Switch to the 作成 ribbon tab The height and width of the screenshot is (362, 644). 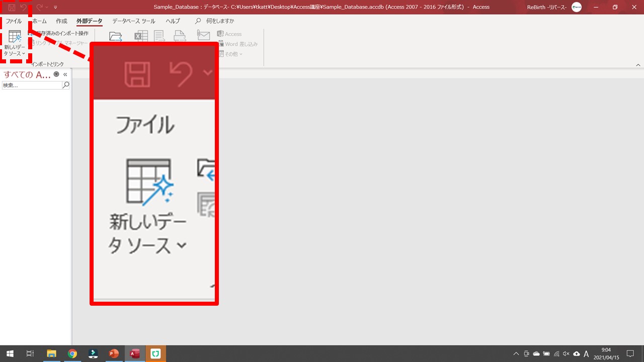[61, 21]
